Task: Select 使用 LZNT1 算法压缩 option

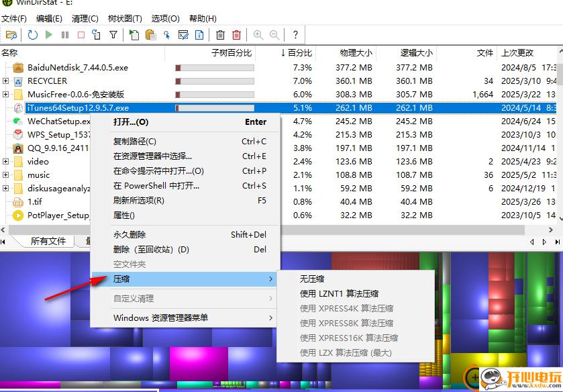Action: pos(345,293)
